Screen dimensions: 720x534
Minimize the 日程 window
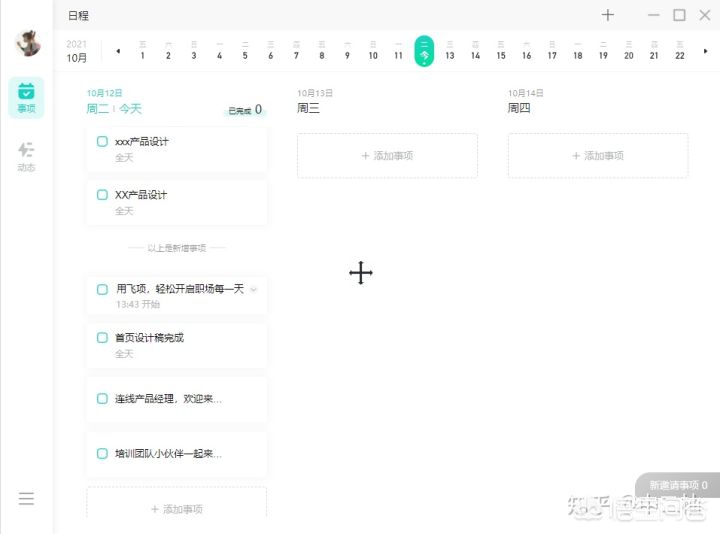[653, 15]
